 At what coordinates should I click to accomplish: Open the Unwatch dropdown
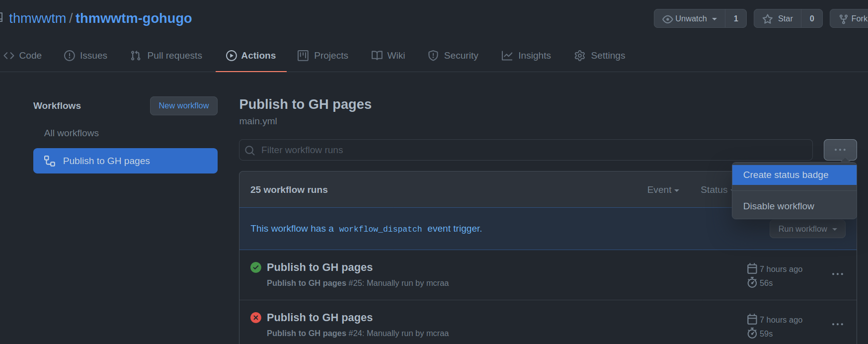click(x=690, y=18)
